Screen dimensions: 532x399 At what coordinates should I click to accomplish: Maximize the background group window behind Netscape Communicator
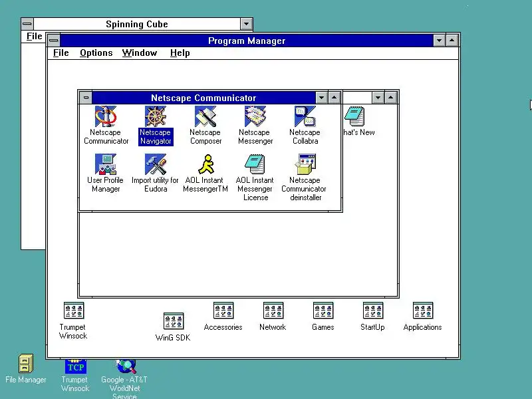point(391,98)
